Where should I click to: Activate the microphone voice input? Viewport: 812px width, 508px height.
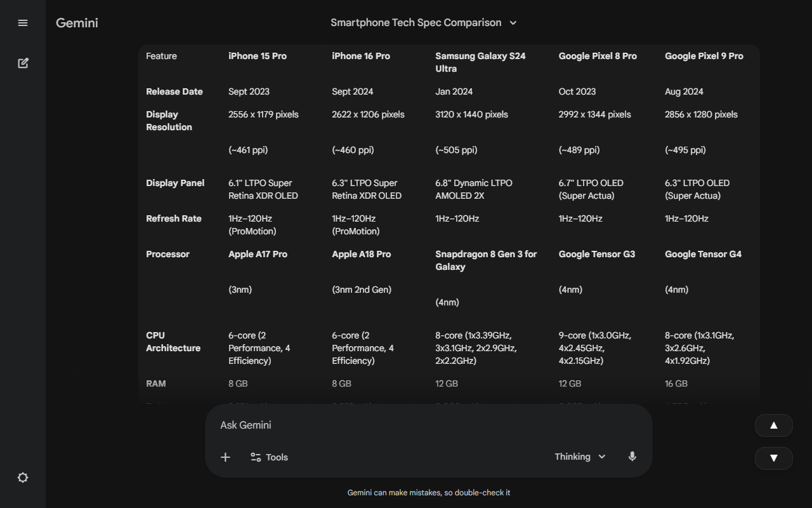pos(632,457)
